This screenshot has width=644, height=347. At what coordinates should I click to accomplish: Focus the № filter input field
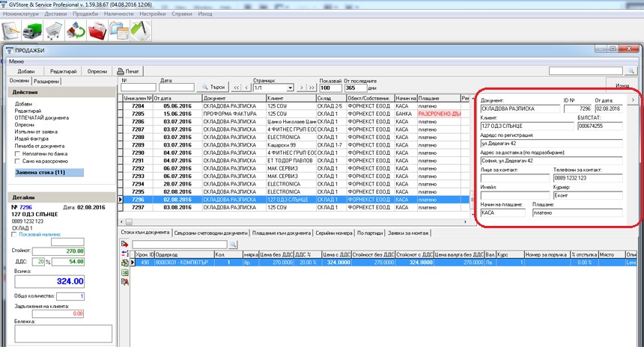point(139,87)
